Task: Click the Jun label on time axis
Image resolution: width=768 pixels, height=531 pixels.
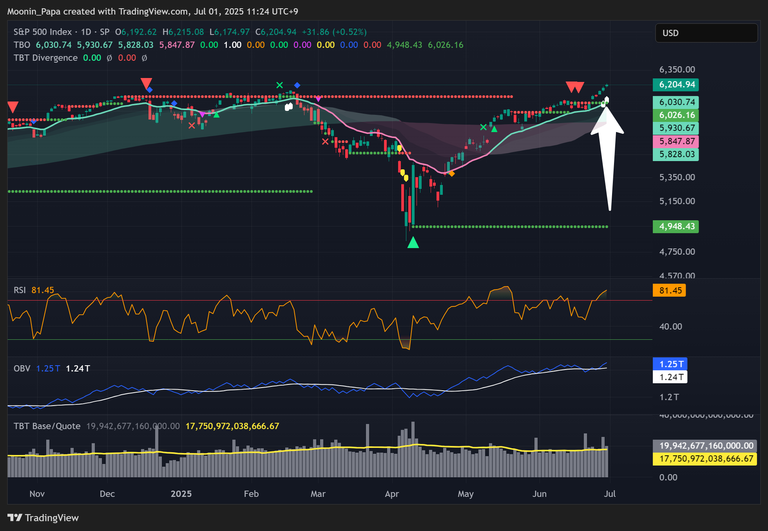Action: coord(539,494)
